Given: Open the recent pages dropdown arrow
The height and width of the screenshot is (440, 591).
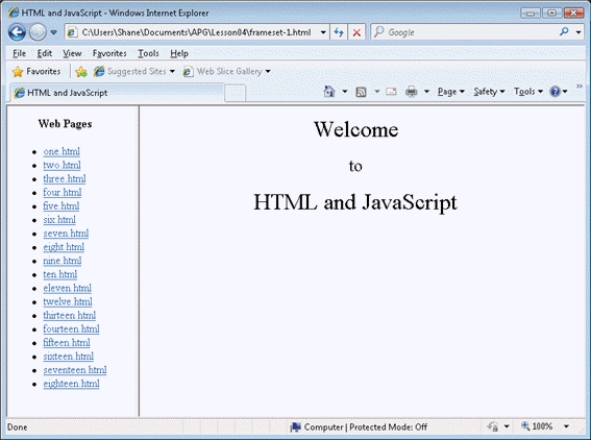Looking at the screenshot, I should [54, 32].
